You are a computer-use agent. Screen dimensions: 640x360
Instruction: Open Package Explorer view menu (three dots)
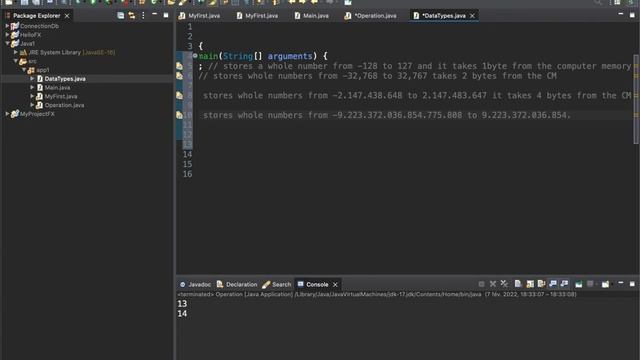pos(143,16)
